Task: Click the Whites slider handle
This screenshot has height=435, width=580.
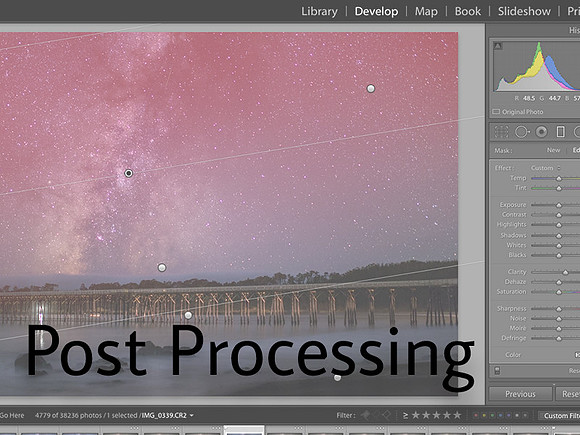Action: pos(559,245)
